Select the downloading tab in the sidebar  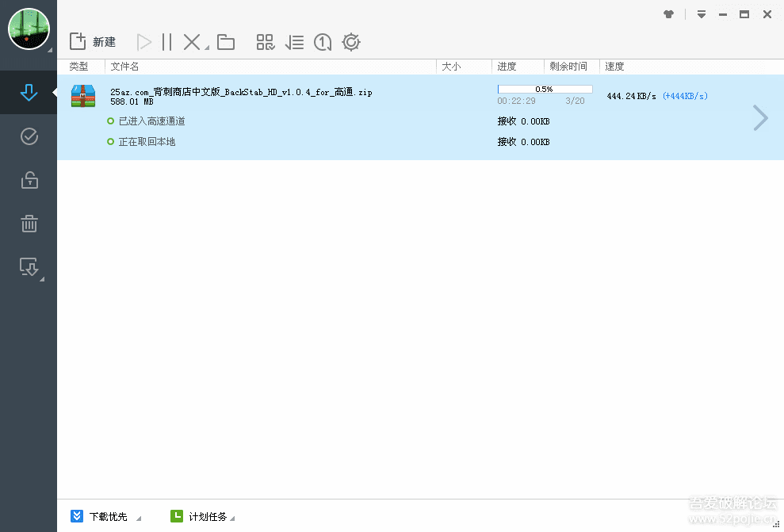(x=29, y=93)
